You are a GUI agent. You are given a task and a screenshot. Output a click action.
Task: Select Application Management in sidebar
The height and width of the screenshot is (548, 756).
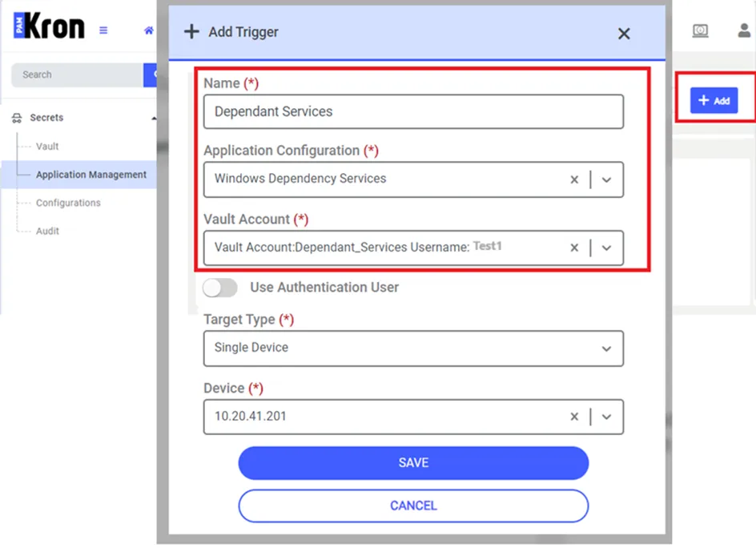coord(91,175)
